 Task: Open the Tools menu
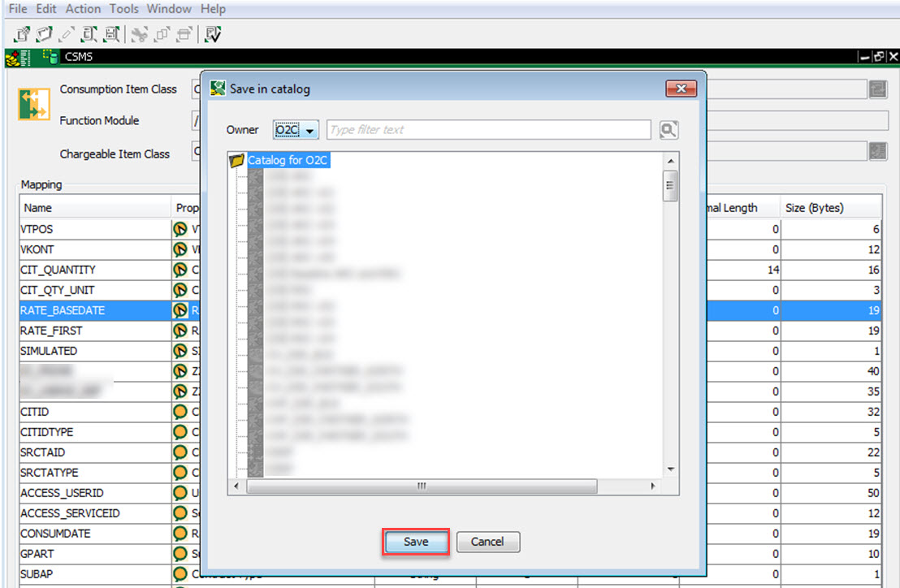tap(123, 9)
